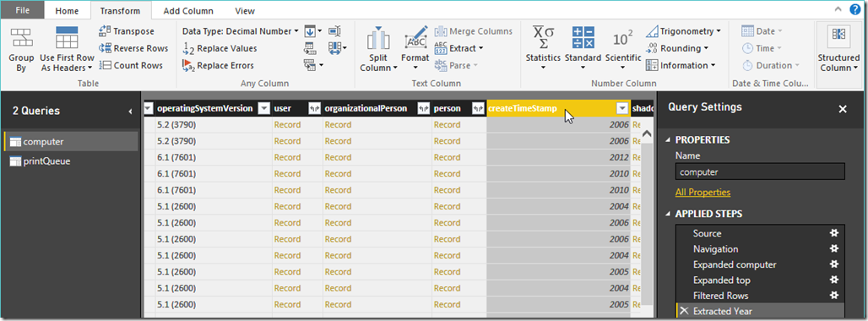Select the Extracted Year applied step
This screenshot has width=868, height=321.
click(761, 311)
